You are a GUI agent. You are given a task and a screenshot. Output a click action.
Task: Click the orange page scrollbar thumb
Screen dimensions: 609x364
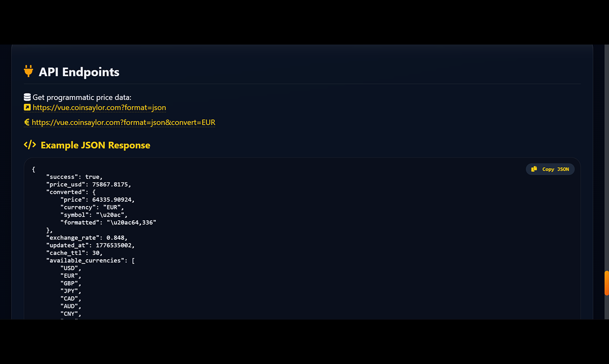607,283
